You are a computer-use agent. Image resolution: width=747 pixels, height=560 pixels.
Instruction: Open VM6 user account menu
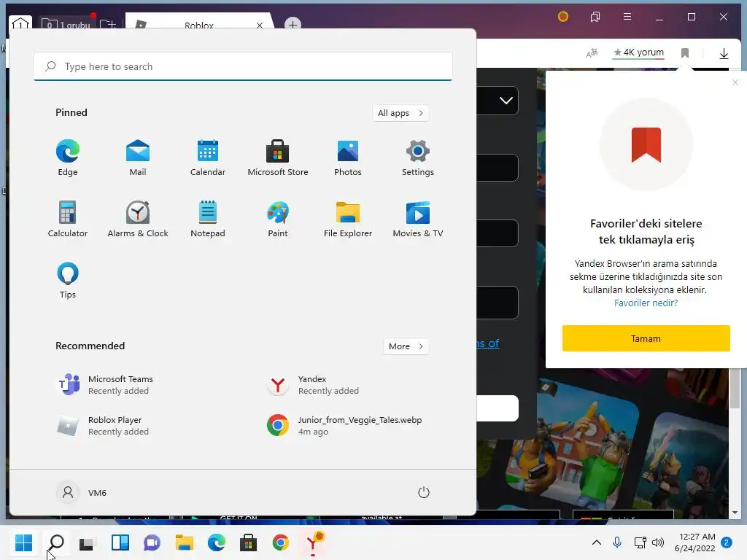(82, 492)
